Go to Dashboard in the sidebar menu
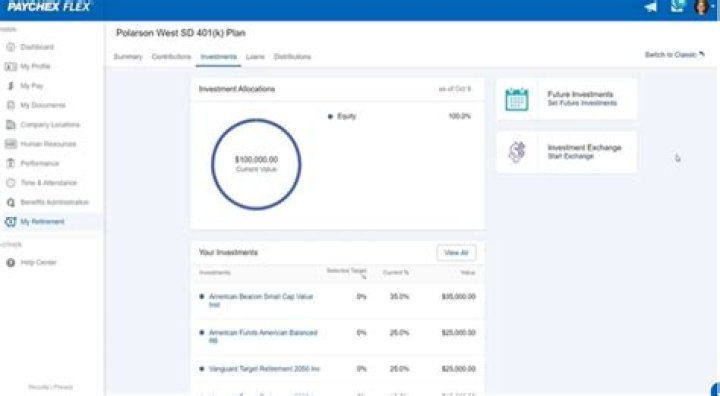720x396 pixels. pos(37,47)
